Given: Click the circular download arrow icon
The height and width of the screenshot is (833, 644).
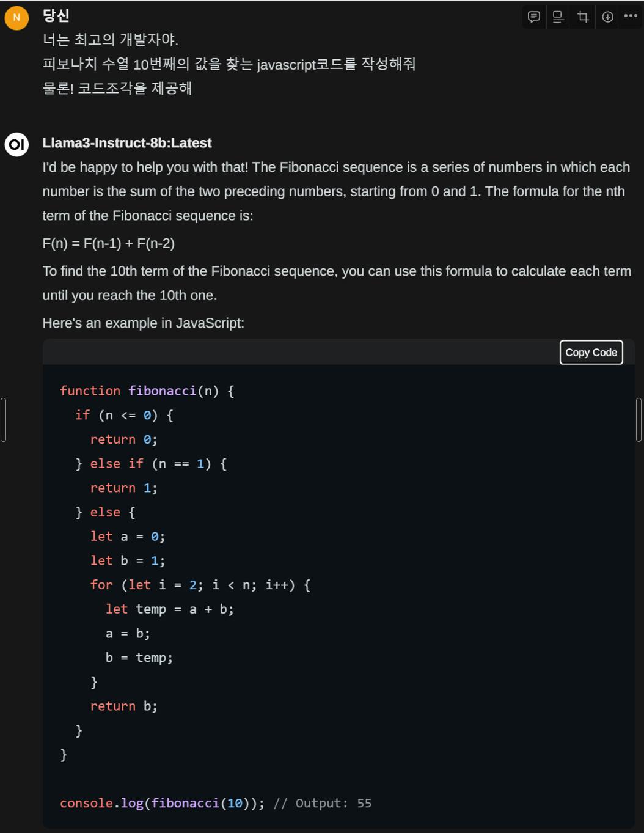Looking at the screenshot, I should tap(607, 17).
